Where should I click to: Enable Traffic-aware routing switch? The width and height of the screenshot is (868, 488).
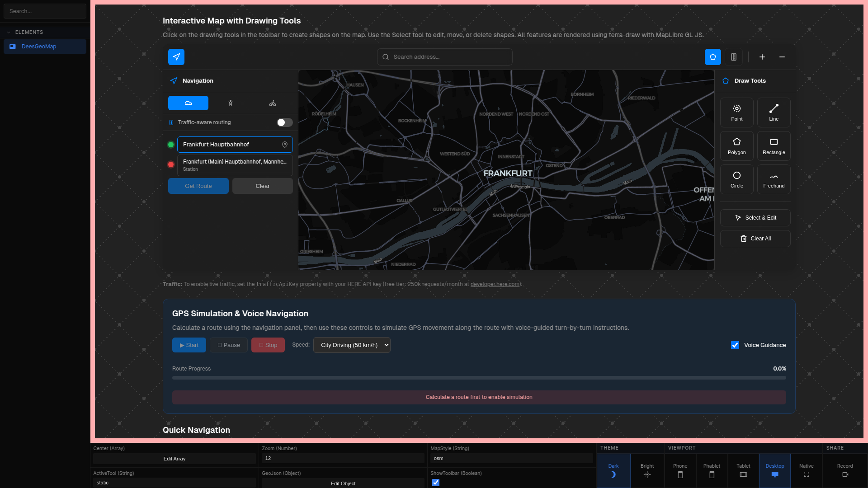click(284, 122)
